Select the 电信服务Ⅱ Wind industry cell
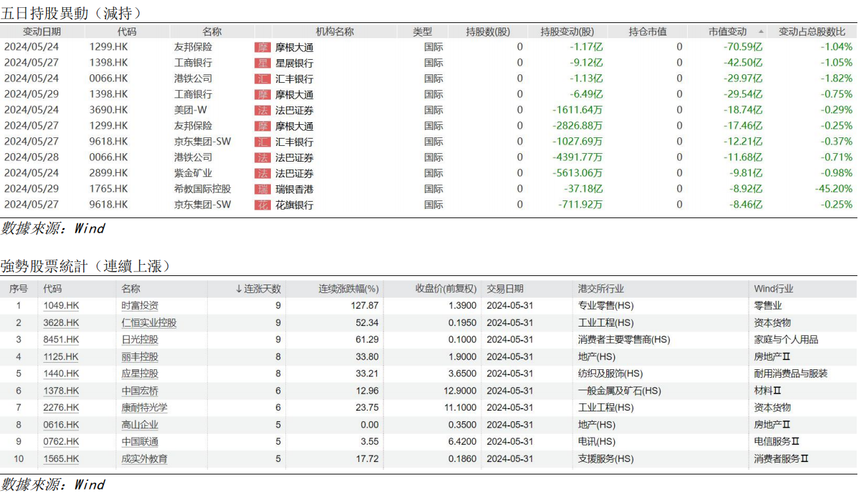Screen dimensions: 862x504 coord(777,442)
